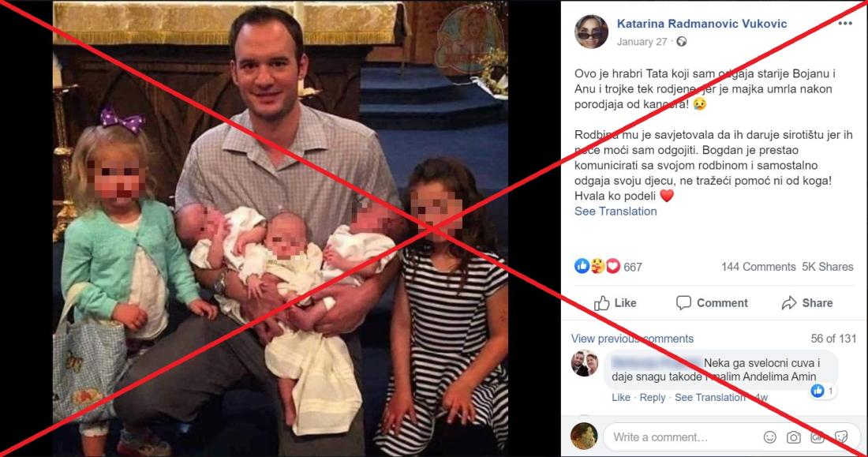The image size is (868, 457).
Task: Click the blue thumbs-up reaction icon
Action: coord(582,267)
